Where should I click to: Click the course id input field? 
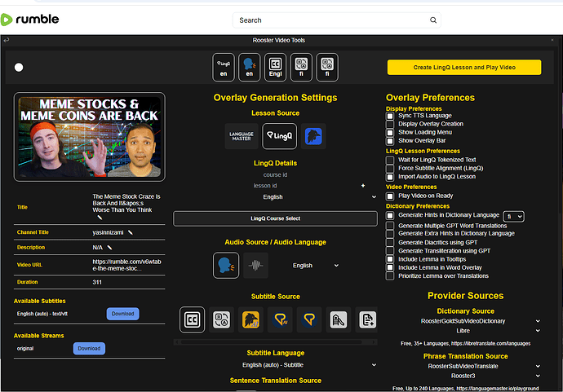pos(276,174)
